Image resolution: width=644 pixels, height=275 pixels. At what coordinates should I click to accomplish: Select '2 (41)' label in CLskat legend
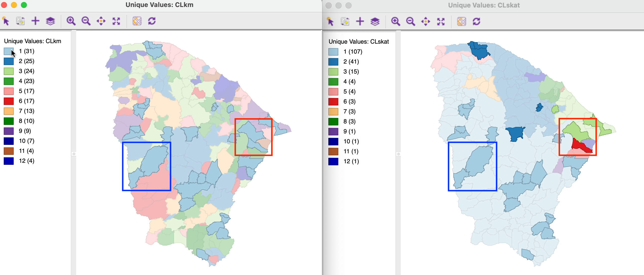[x=351, y=62]
